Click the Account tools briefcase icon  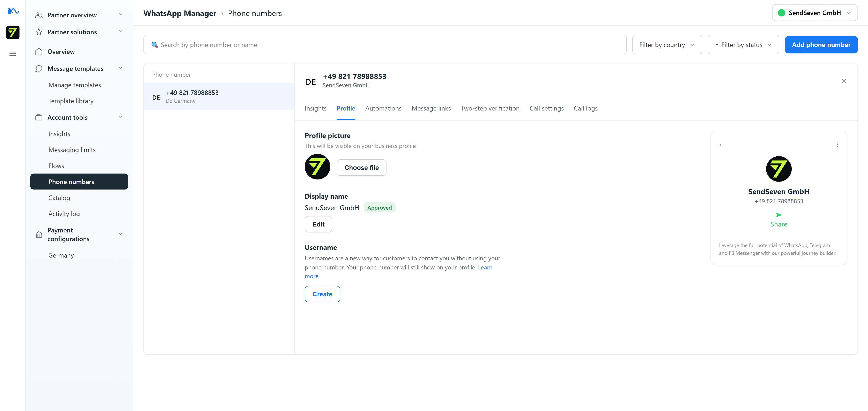(x=39, y=117)
